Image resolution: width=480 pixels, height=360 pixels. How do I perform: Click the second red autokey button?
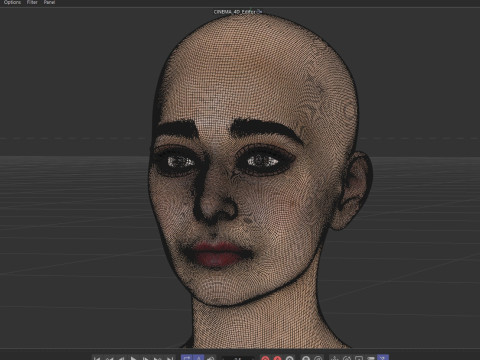coord(277,358)
